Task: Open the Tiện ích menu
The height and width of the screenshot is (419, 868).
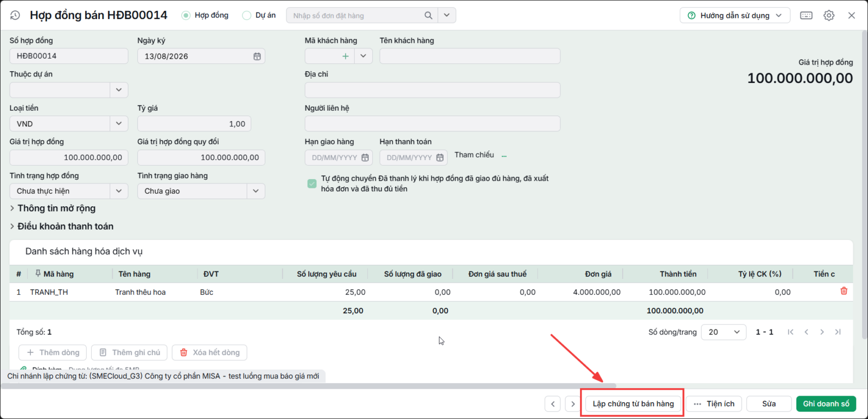Action: pos(714,404)
